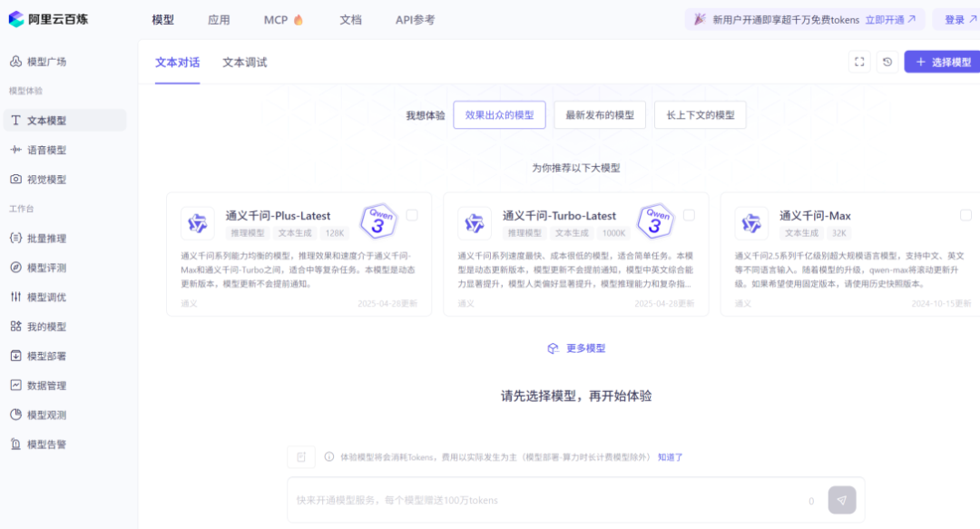Select 最新发布的模型 filter
This screenshot has height=529, width=980.
coord(600,115)
